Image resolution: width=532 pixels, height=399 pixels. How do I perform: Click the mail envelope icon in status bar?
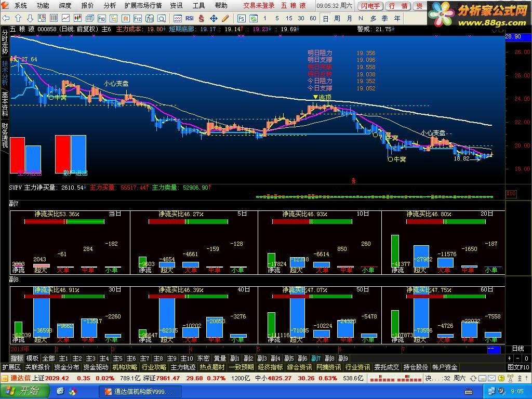491,378
